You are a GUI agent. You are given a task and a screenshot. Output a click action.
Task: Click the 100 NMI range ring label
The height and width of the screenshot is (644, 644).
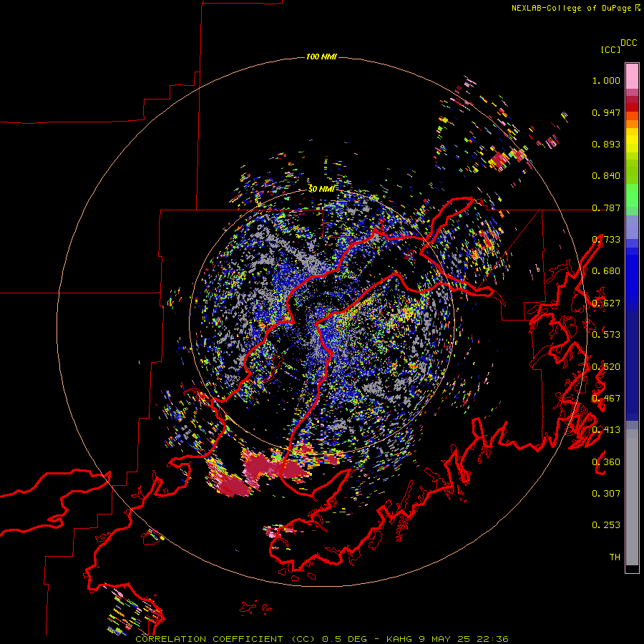coord(321,57)
